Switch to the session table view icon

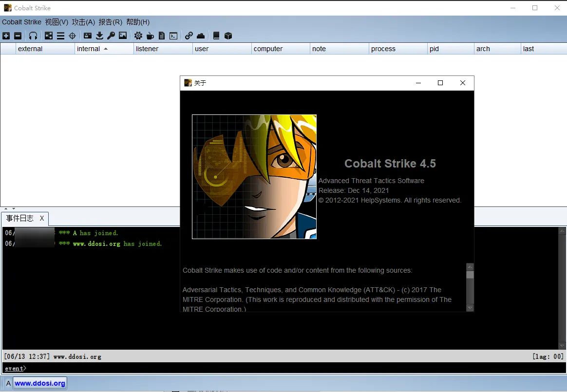point(60,36)
